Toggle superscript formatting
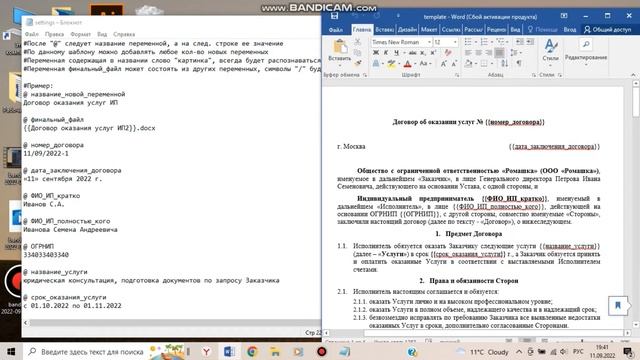Screen dimensions: 640x360 433,53
